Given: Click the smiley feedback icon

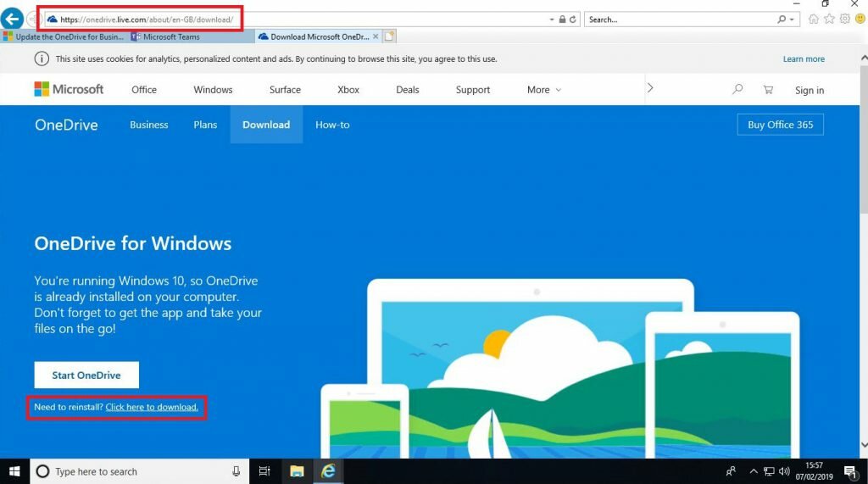Looking at the screenshot, I should [x=860, y=19].
